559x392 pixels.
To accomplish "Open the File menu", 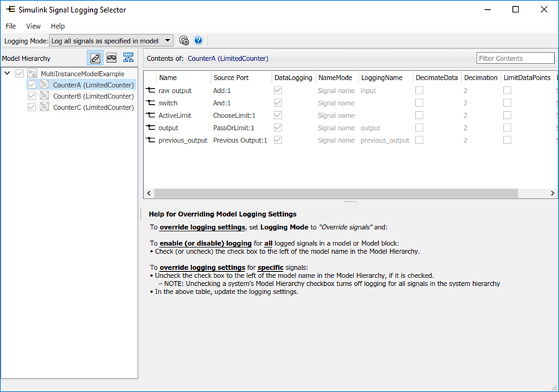I will pos(10,26).
